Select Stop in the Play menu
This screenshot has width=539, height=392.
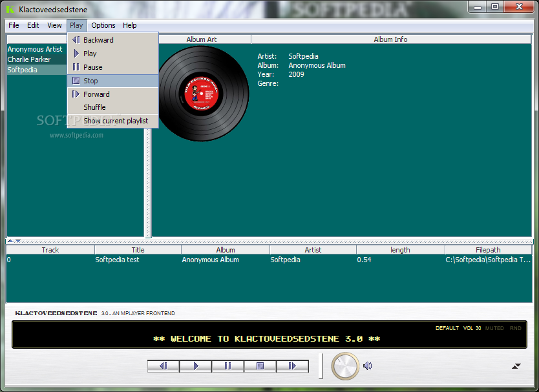click(113, 81)
